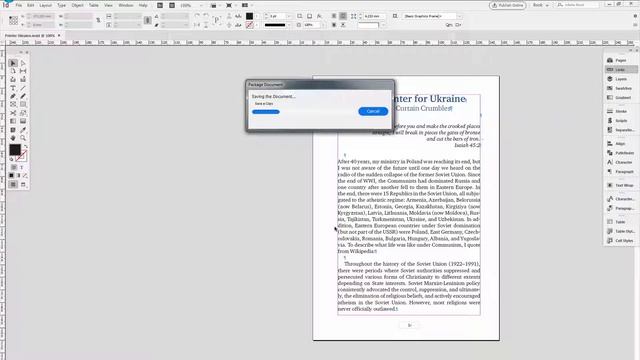Open the Table menu
This screenshot has height=360, width=640.
coord(93,5)
